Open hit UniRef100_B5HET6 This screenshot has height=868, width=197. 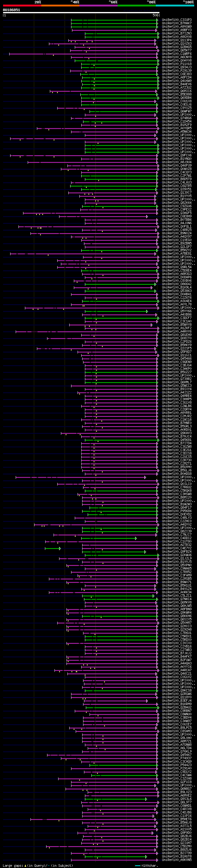pos(176,819)
